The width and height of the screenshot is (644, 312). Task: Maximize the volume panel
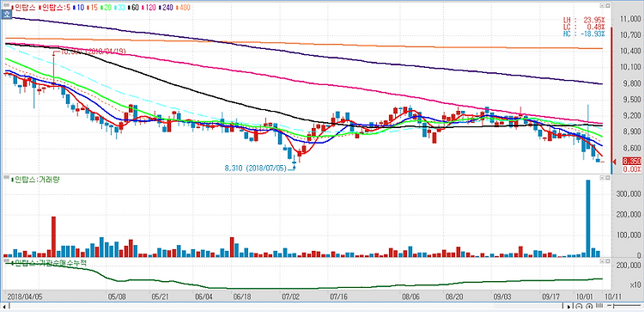click(x=607, y=178)
